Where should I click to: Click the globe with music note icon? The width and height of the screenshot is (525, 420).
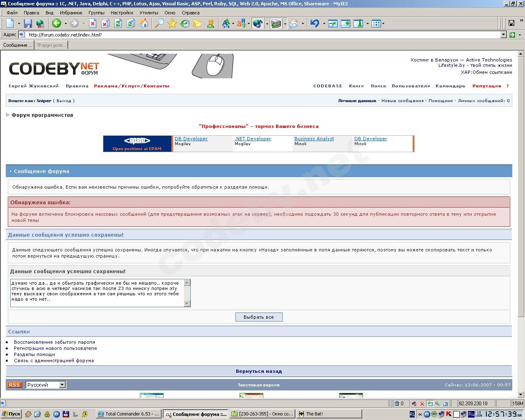coord(258,23)
